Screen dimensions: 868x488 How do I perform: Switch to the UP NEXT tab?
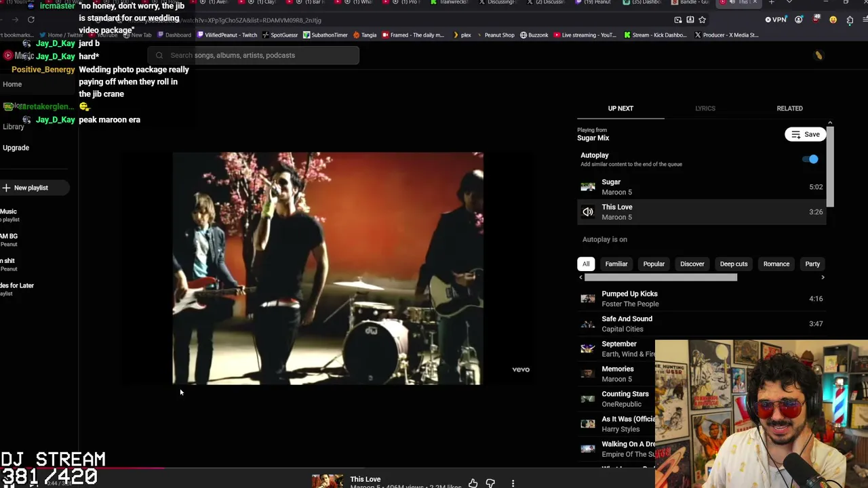pyautogui.click(x=620, y=108)
